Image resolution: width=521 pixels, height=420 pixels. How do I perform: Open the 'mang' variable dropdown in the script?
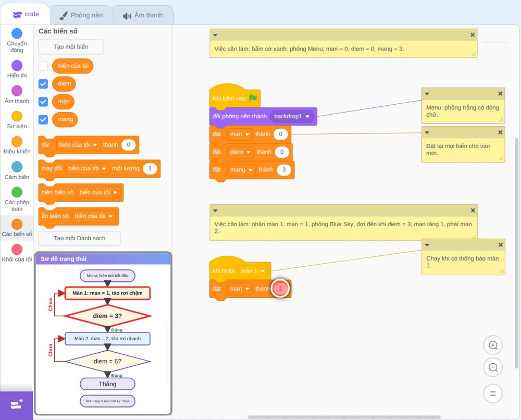coord(242,170)
